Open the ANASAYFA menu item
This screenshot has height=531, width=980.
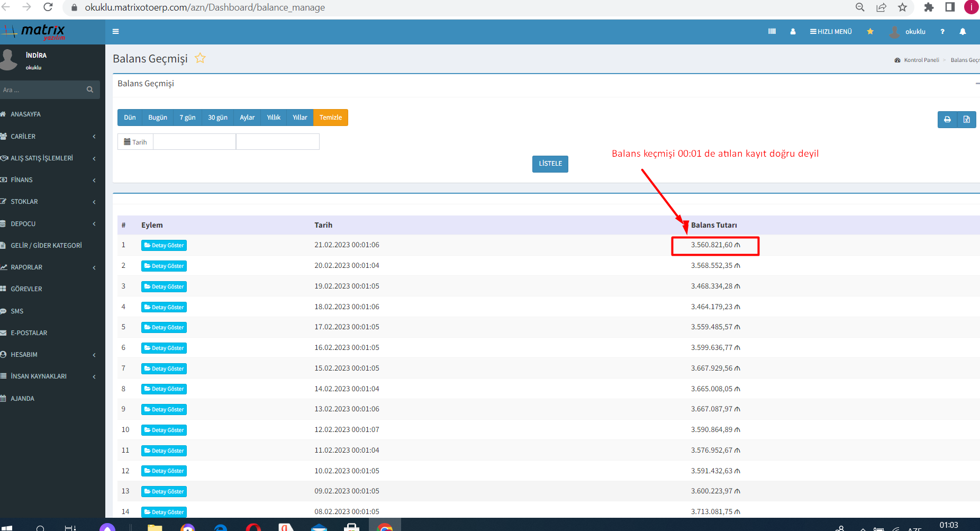[x=25, y=114]
